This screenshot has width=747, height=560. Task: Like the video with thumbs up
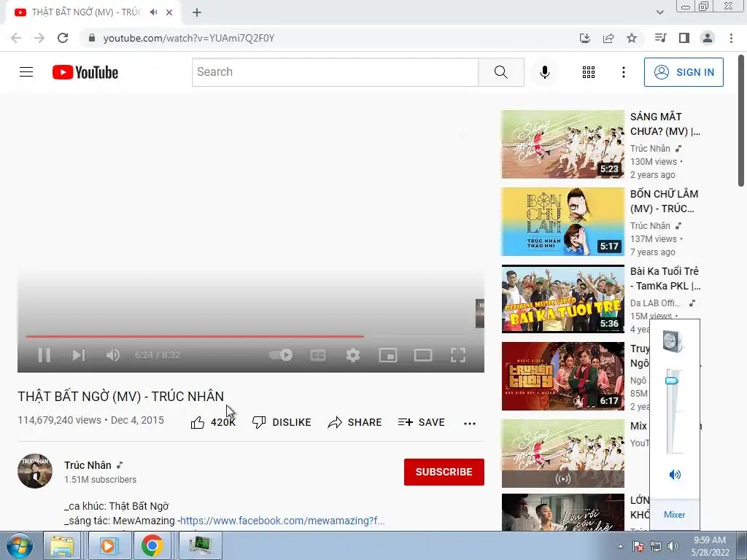point(212,422)
